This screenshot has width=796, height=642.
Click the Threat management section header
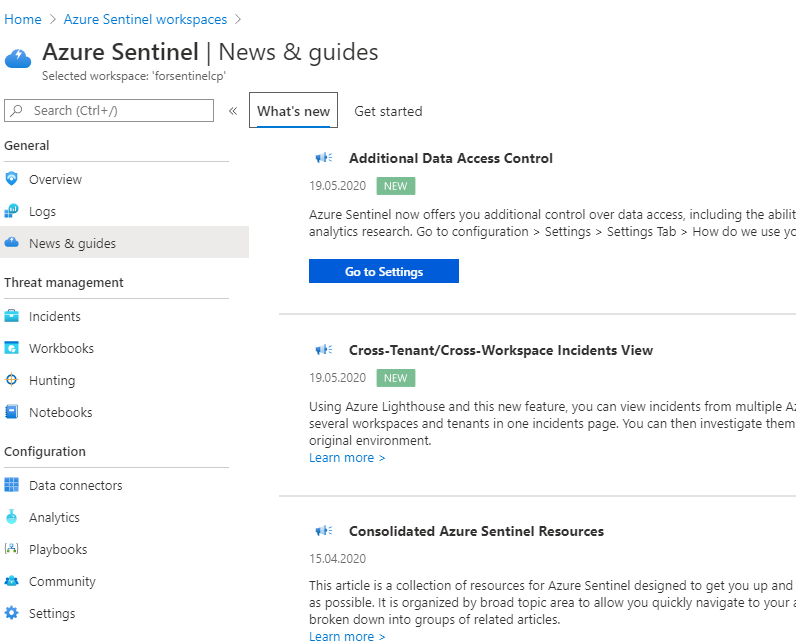63,282
